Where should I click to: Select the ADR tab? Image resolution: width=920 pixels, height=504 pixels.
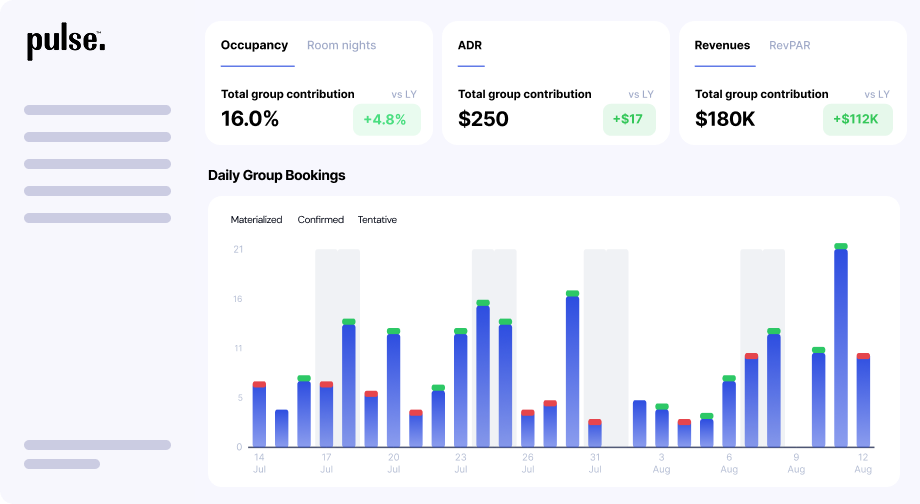pyautogui.click(x=470, y=45)
